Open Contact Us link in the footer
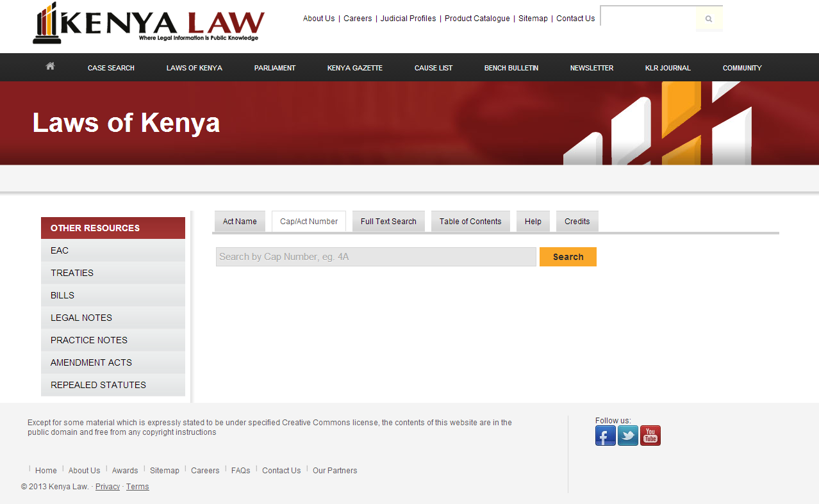Image resolution: width=819 pixels, height=504 pixels. pyautogui.click(x=281, y=471)
